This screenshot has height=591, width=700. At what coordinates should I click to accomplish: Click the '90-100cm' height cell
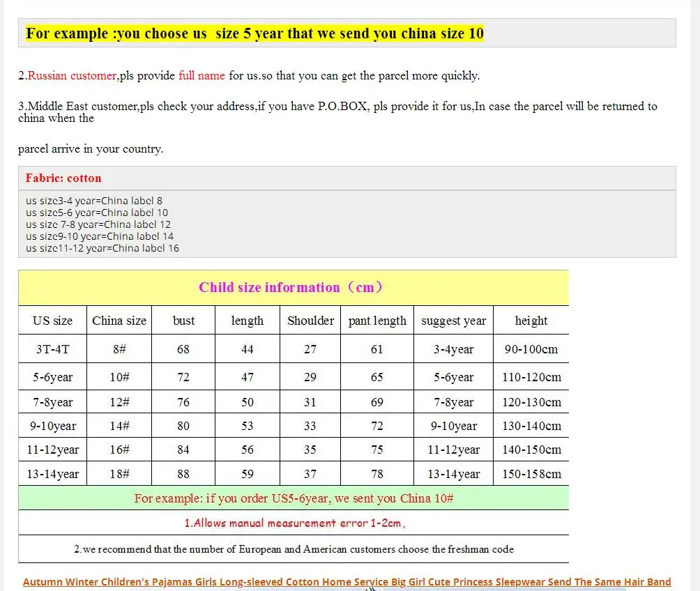pyautogui.click(x=531, y=349)
